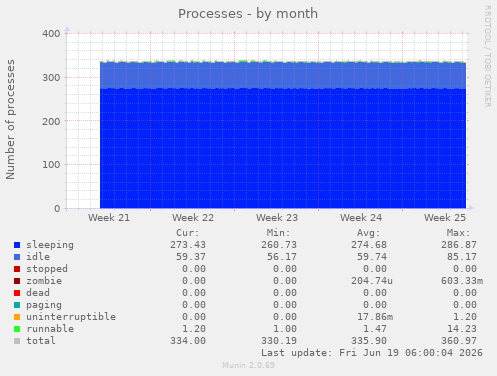Click the runnable legend color swatch
Viewport: 497px width, 376px height.
pyautogui.click(x=17, y=329)
